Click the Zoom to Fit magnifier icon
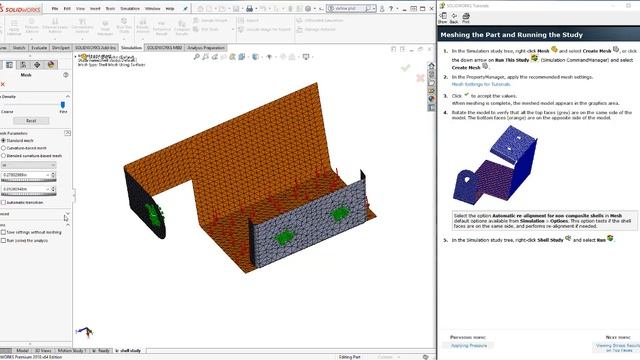Screen dimensions: 640x360 [197, 57]
